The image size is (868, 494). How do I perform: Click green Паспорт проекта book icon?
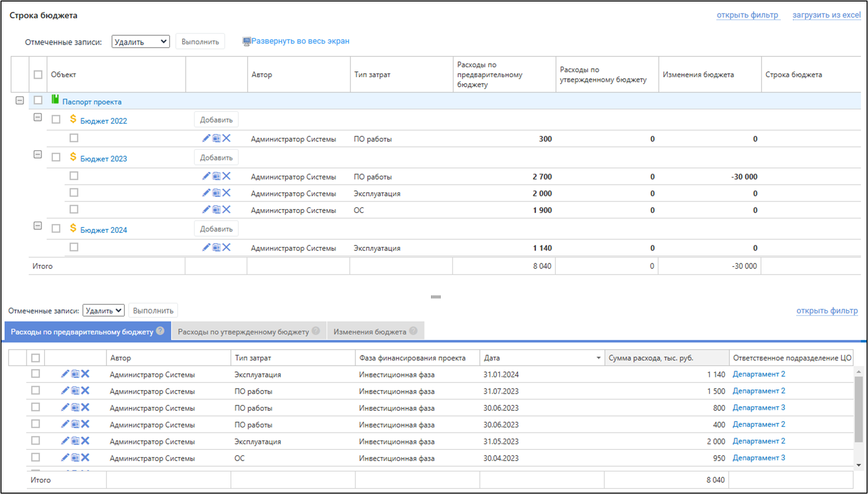(55, 100)
